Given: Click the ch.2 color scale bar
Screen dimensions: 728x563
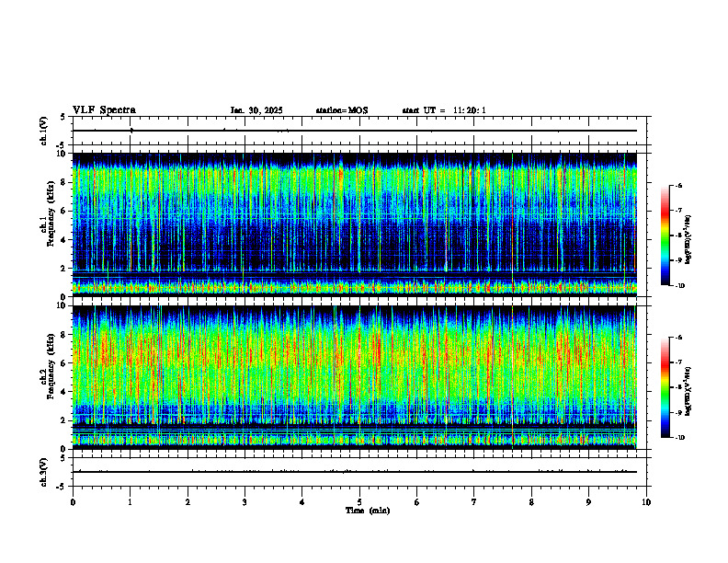Looking at the screenshot, I should click(665, 387).
